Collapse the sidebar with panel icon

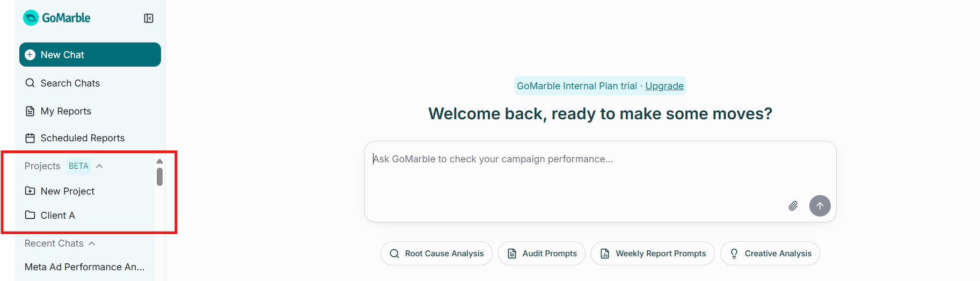(149, 18)
